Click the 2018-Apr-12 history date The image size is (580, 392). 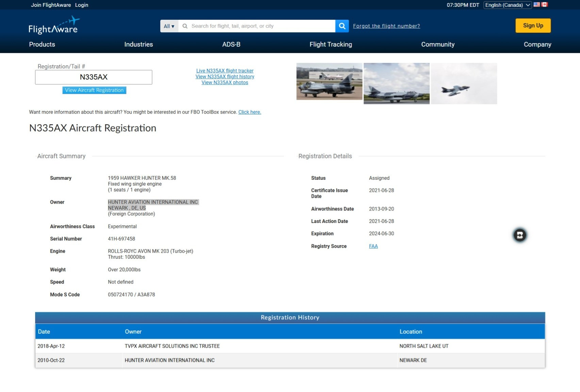[x=51, y=346]
